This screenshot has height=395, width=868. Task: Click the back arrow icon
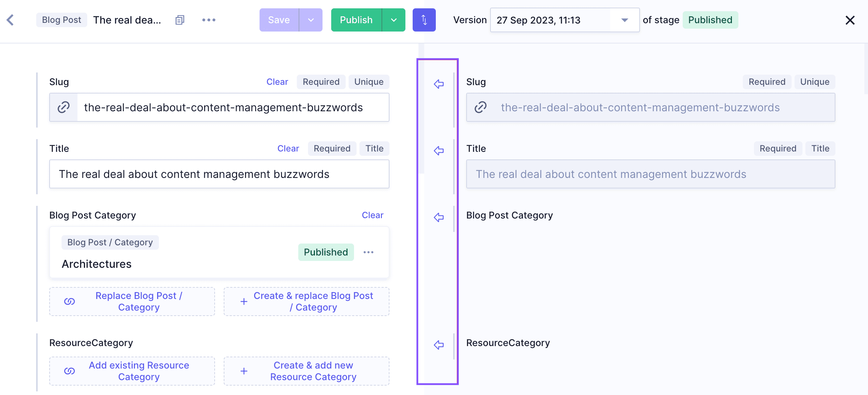(10, 20)
